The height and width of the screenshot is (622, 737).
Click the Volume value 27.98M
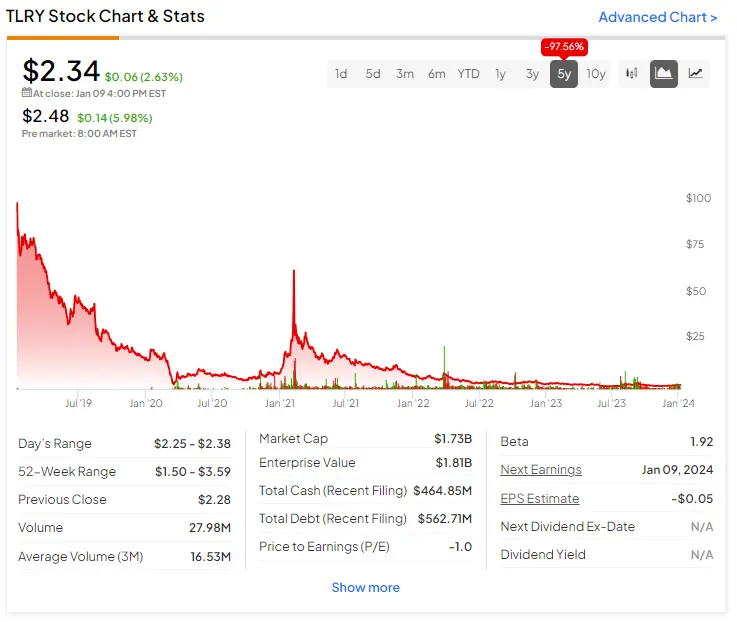click(210, 528)
